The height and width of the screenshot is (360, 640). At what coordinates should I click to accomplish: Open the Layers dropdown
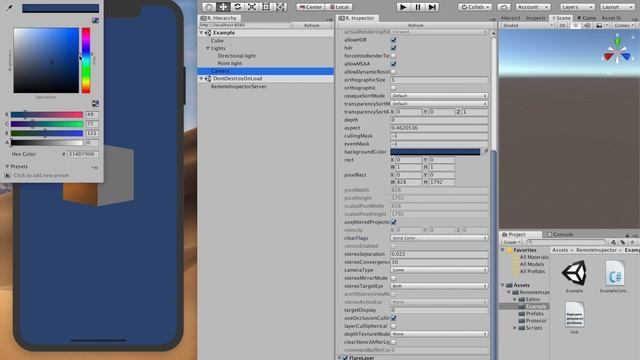[x=577, y=7]
